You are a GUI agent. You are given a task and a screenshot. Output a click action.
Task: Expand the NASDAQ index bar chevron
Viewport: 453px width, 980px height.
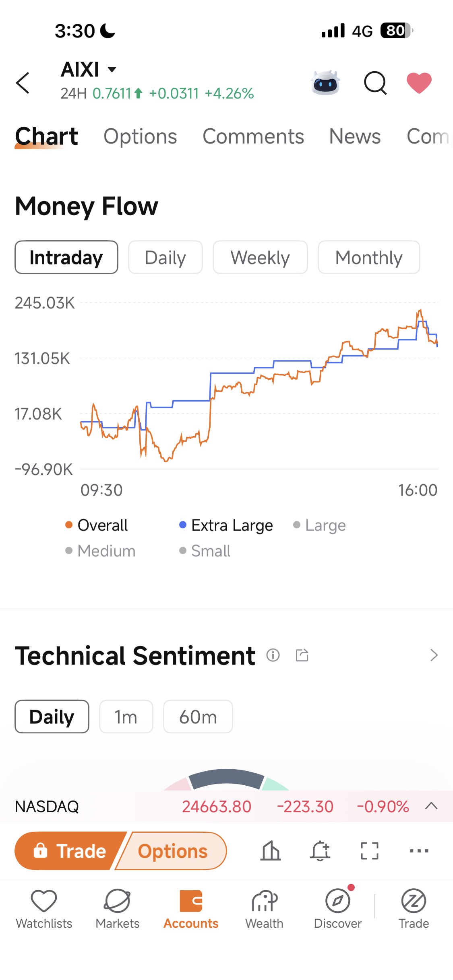coord(431,806)
